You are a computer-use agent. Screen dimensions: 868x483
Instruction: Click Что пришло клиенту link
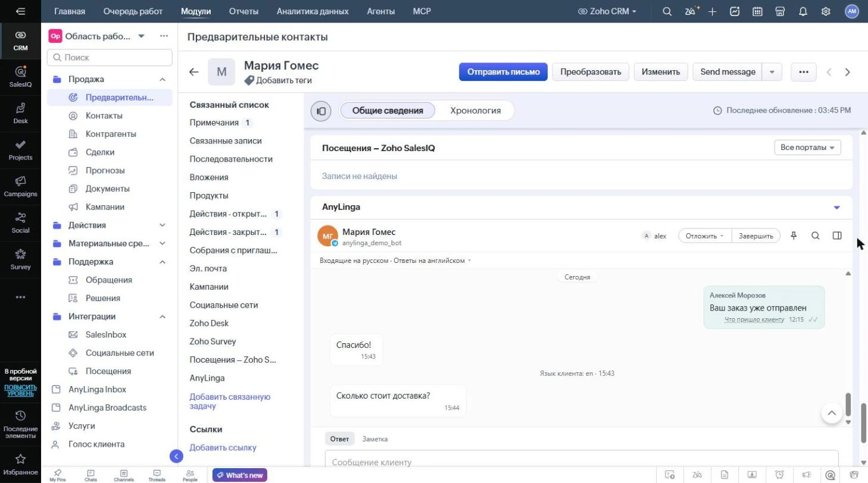pos(754,319)
